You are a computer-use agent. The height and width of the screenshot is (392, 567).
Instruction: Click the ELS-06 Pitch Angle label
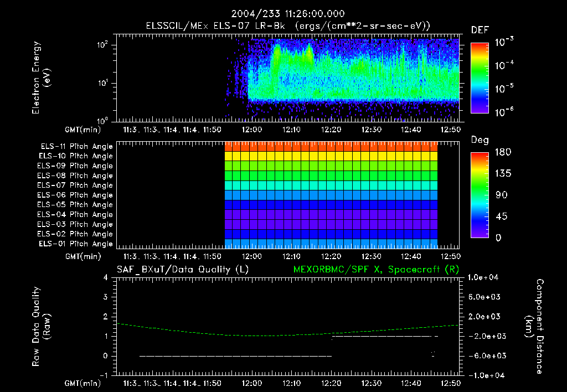[x=75, y=195]
